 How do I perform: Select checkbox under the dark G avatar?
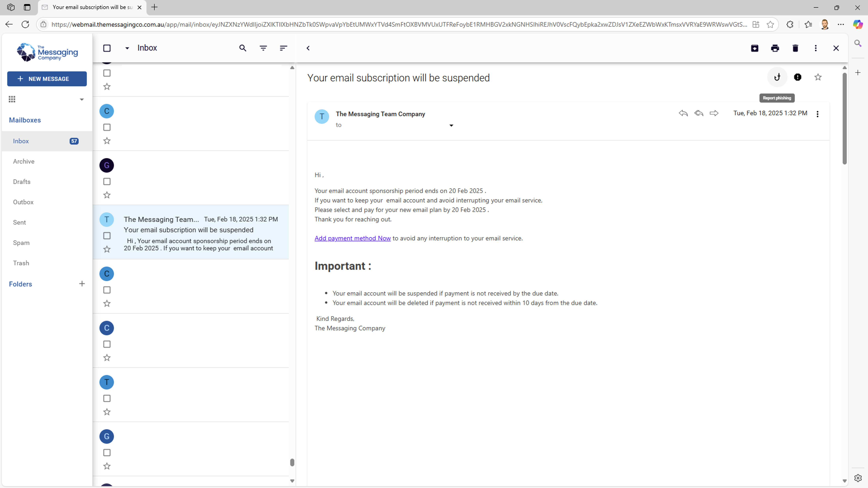pyautogui.click(x=107, y=182)
